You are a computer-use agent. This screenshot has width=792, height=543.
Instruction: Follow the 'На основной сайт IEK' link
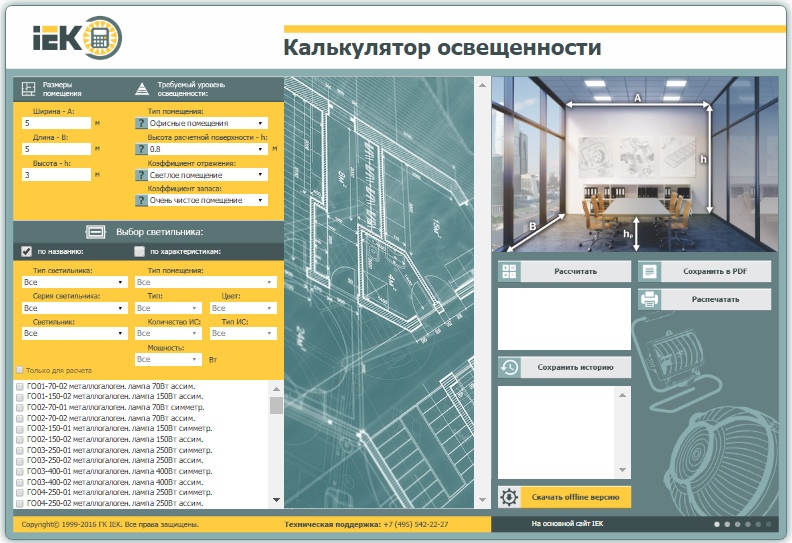tap(566, 524)
